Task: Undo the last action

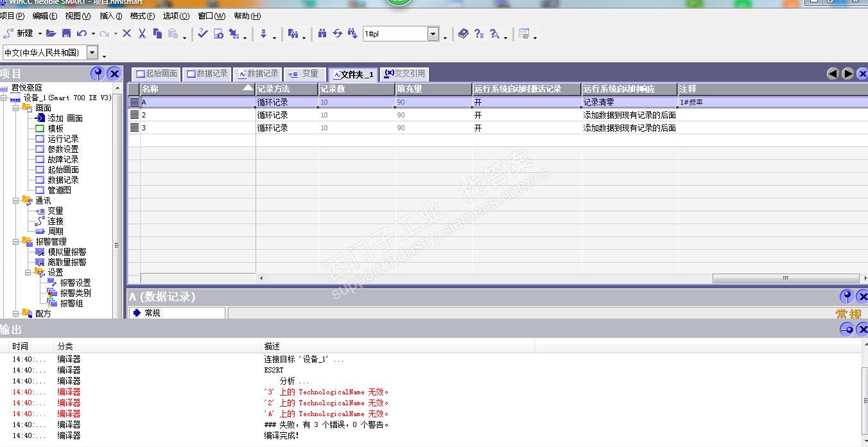Action: coord(82,33)
